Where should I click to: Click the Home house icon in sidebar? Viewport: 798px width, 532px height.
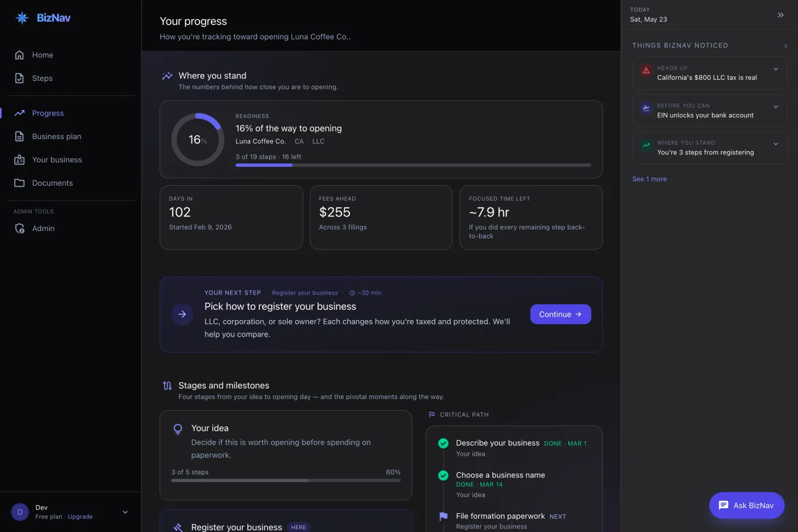tap(19, 55)
